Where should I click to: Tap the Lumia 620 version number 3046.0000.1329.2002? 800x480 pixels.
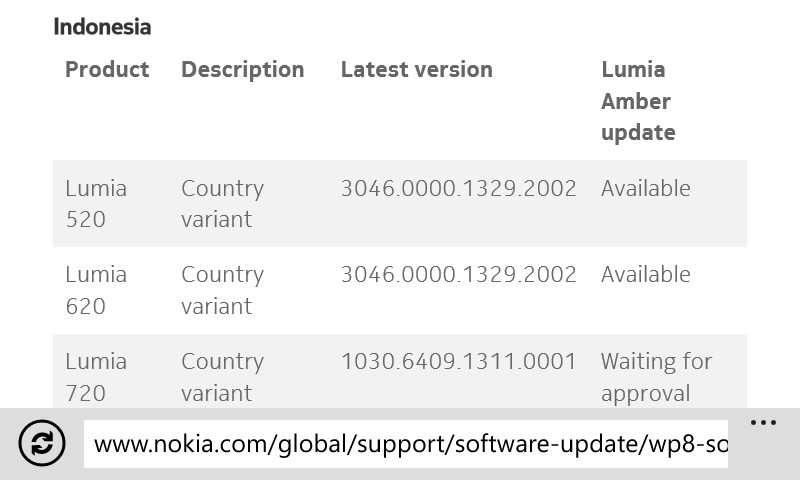tap(458, 274)
